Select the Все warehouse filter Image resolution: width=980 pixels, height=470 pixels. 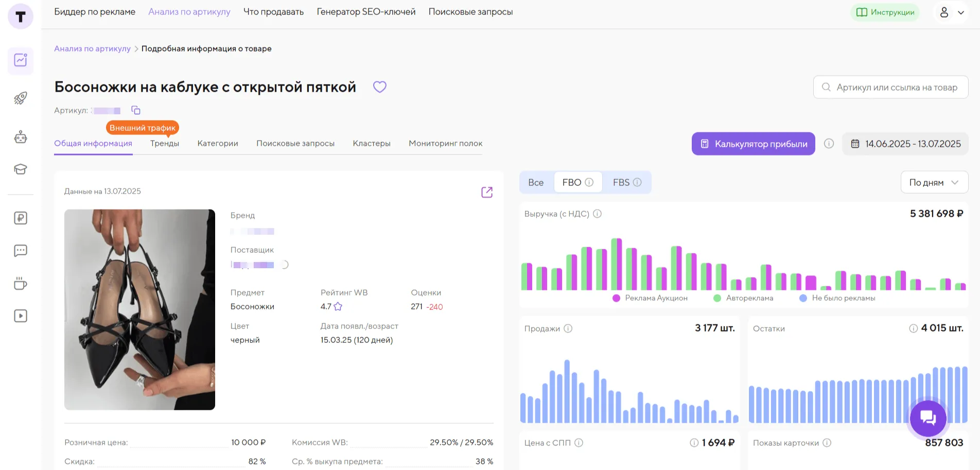(536, 183)
